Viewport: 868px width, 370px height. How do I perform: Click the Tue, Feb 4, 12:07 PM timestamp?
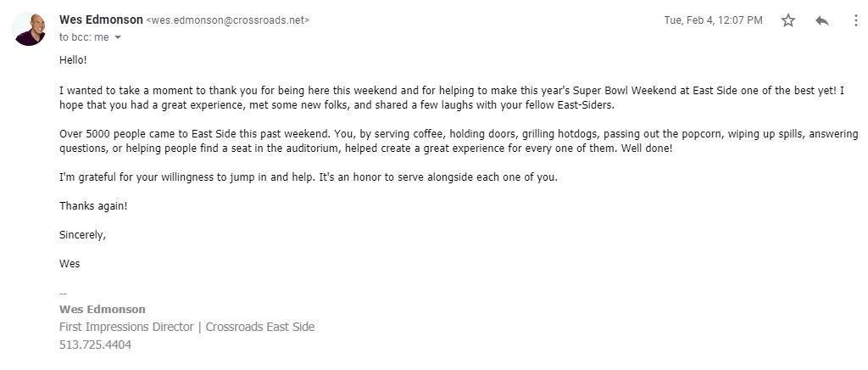[713, 20]
